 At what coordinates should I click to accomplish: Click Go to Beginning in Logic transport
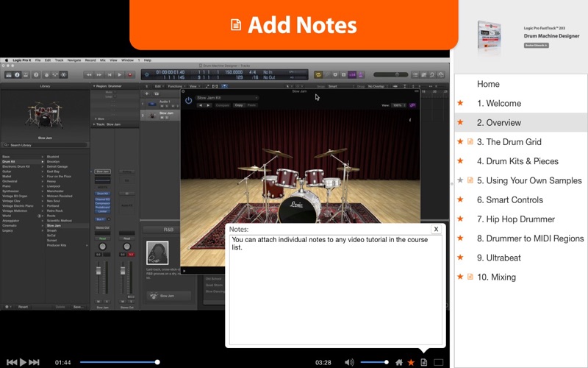click(x=110, y=75)
